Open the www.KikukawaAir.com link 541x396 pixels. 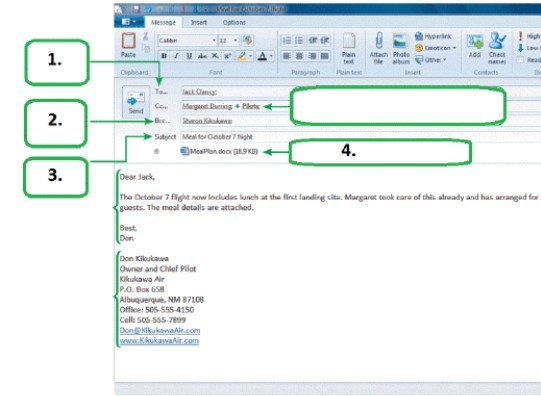point(159,341)
